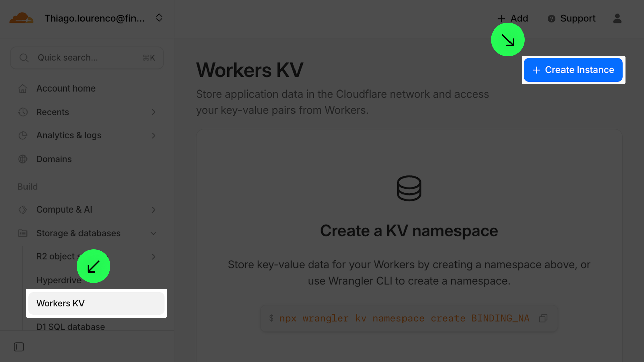Click the Support question mark icon

click(551, 19)
